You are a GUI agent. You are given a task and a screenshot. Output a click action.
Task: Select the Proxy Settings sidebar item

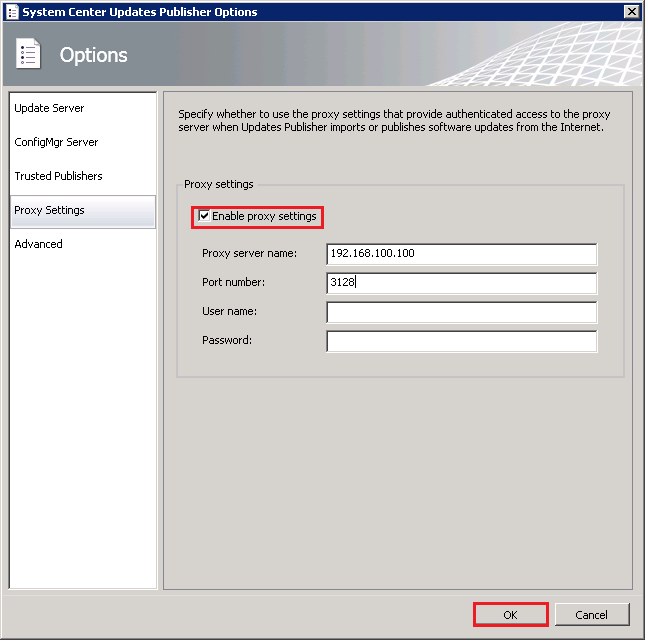point(49,210)
